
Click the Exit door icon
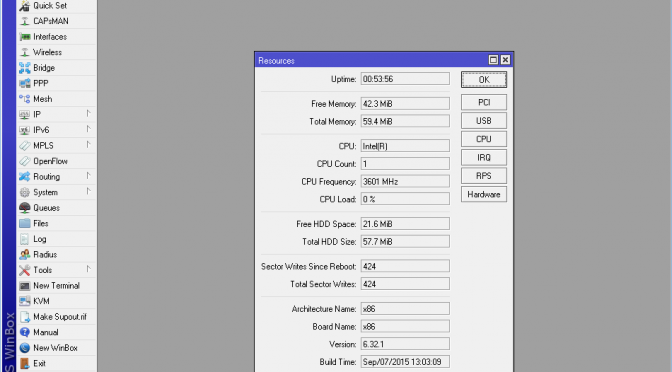[25, 363]
